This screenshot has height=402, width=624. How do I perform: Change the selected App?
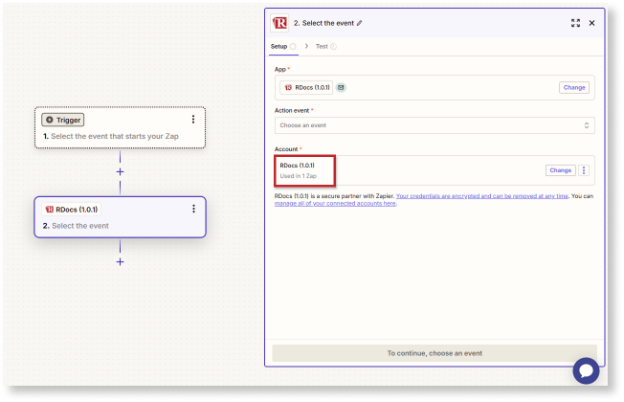(574, 88)
